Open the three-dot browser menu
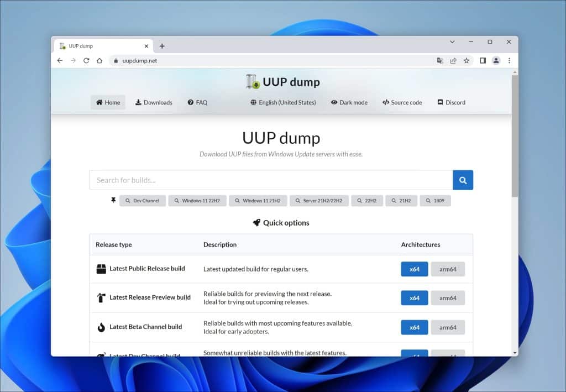The width and height of the screenshot is (566, 392). click(509, 60)
